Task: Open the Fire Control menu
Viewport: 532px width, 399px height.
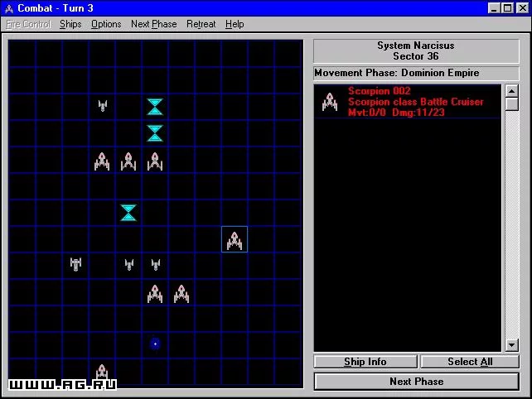Action: (x=28, y=24)
